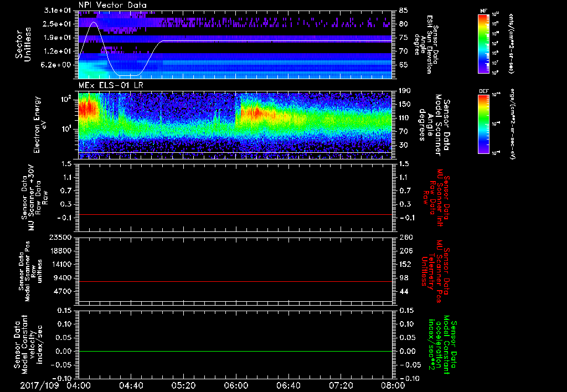Click the "2017/109" date label

(x=39, y=385)
